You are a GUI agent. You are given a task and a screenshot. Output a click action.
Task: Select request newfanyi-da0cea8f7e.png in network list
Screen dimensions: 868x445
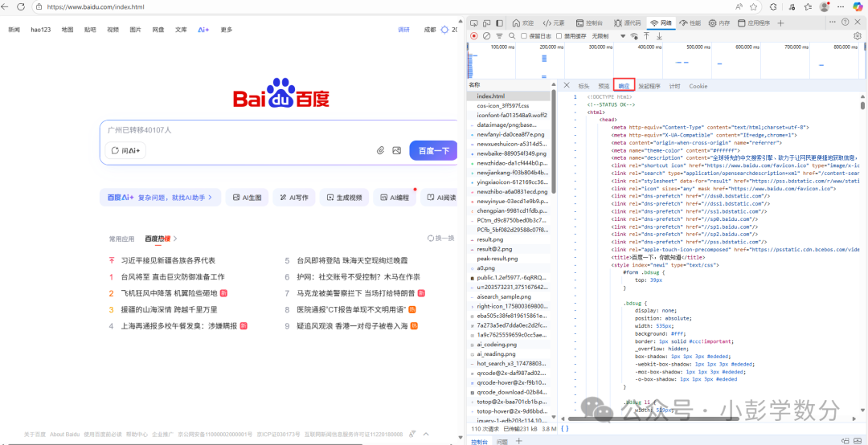511,134
